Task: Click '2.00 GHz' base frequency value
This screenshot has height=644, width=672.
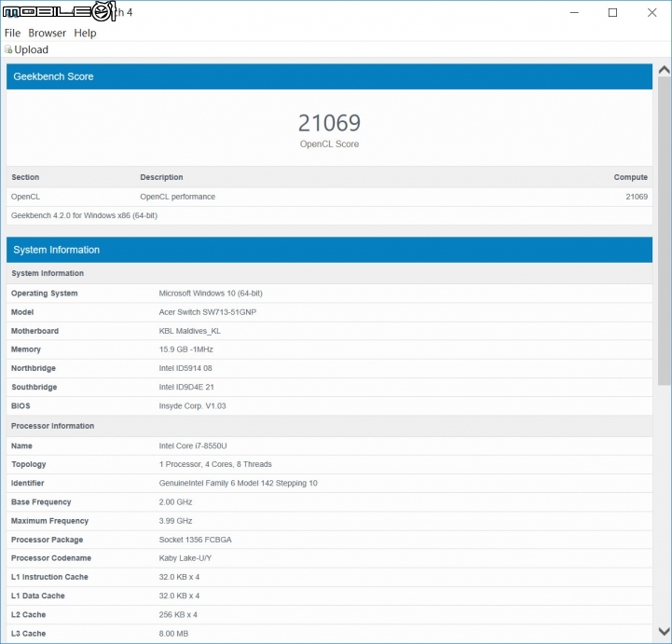Action: click(175, 502)
